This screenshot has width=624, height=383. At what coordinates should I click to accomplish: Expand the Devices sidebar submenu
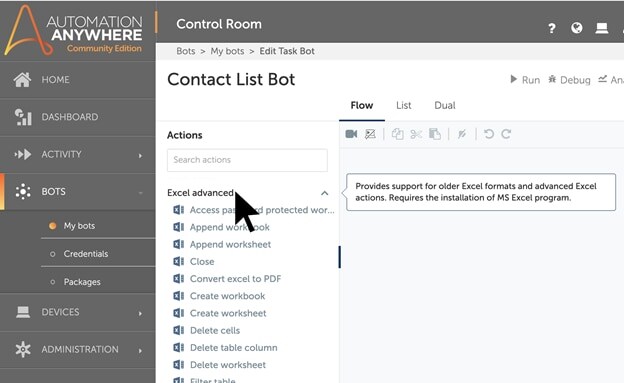click(x=140, y=313)
